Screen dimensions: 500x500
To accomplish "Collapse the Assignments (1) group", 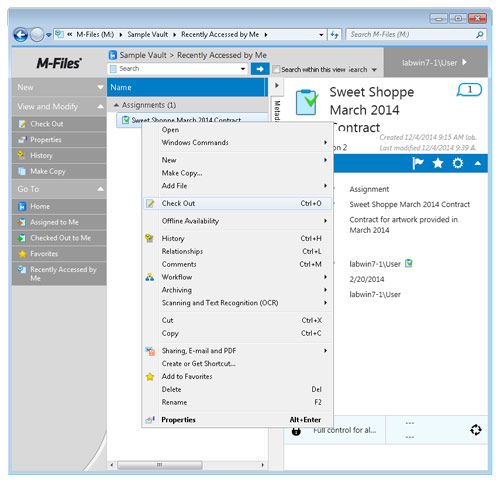I will point(116,105).
